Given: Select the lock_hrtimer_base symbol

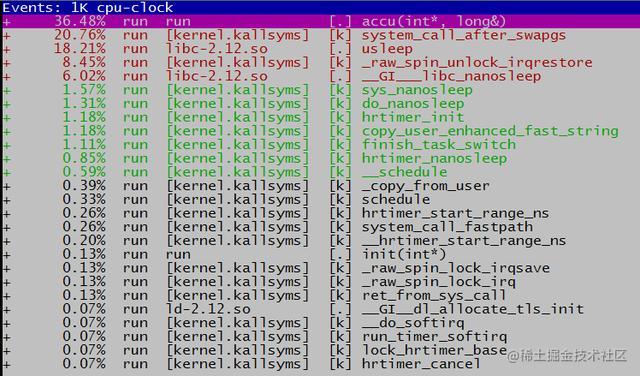Looking at the screenshot, I should [x=434, y=351].
